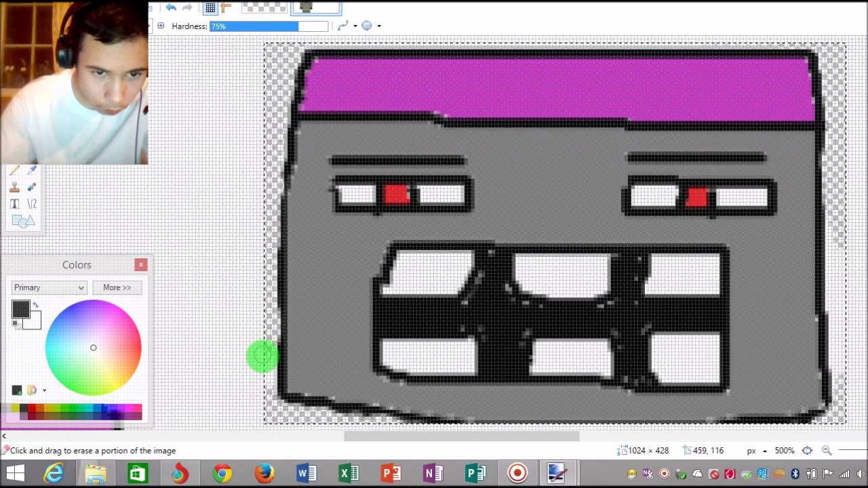Close the Colors panel
The image size is (868, 488).
[140, 264]
